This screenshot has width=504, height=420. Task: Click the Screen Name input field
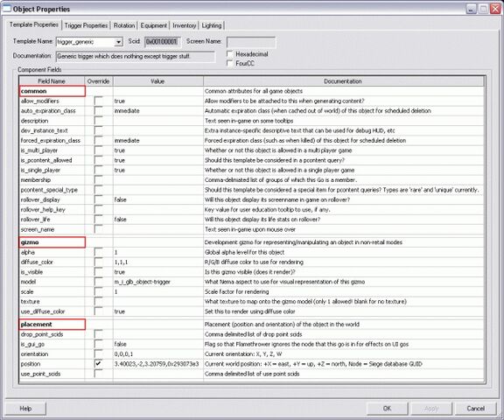pos(251,42)
